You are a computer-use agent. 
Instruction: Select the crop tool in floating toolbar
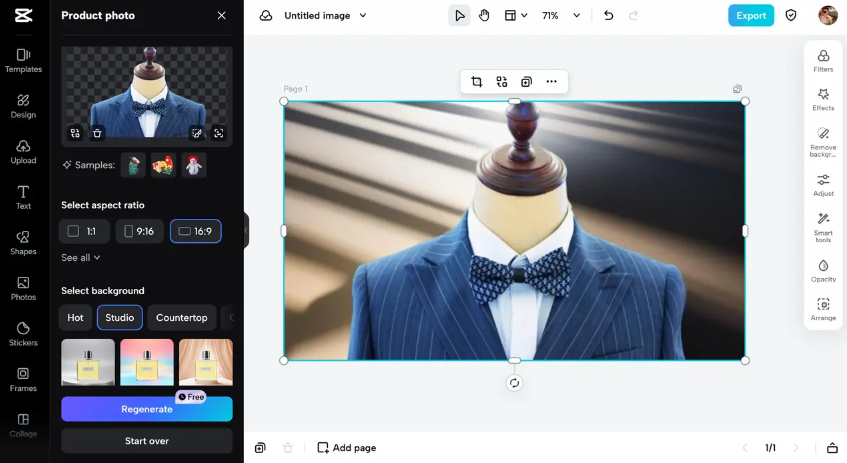(x=476, y=82)
